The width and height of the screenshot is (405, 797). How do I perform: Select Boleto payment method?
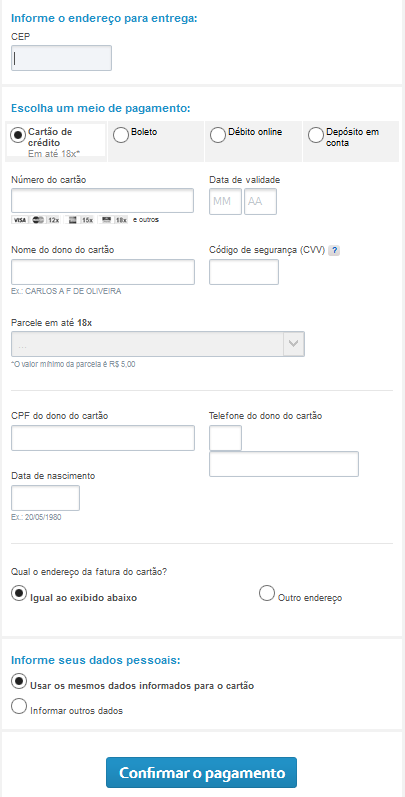point(121,135)
